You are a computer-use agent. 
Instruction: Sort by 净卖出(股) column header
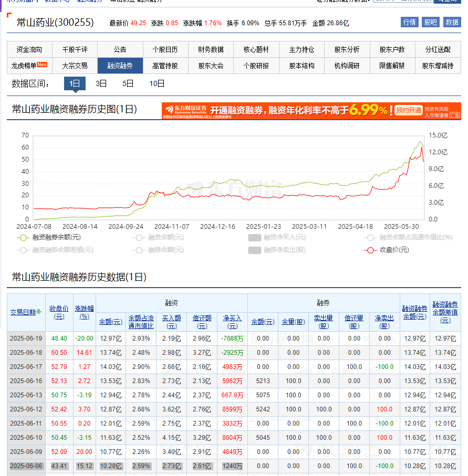(x=384, y=322)
